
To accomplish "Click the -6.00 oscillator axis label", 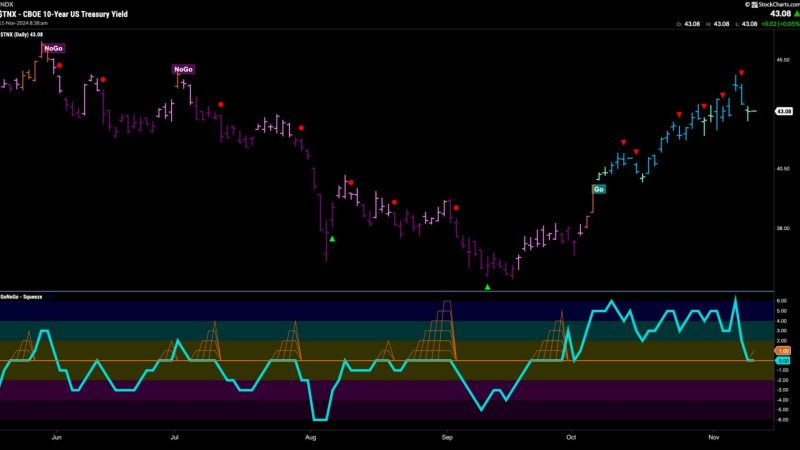I will [x=782, y=420].
